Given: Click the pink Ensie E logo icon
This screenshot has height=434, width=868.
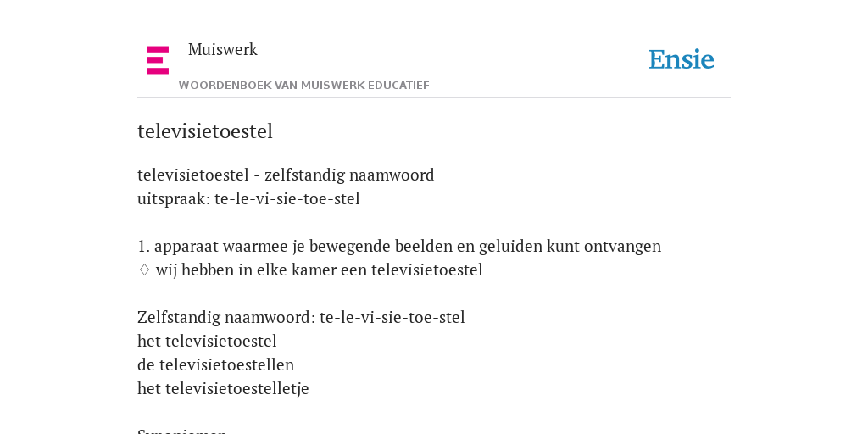Looking at the screenshot, I should click(158, 60).
